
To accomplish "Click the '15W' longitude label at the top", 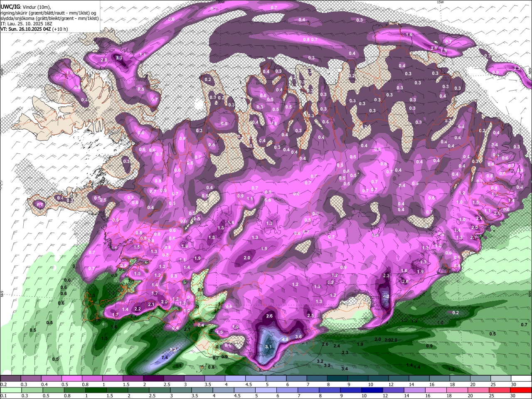I will pos(440,2).
